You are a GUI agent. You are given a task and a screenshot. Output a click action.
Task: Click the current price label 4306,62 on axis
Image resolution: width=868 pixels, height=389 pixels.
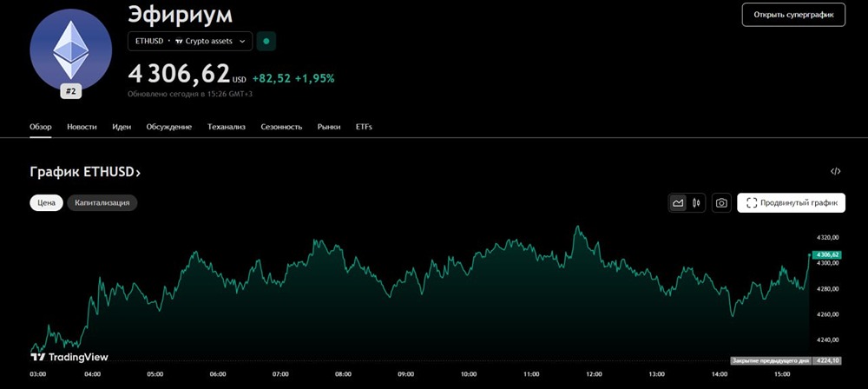point(829,254)
